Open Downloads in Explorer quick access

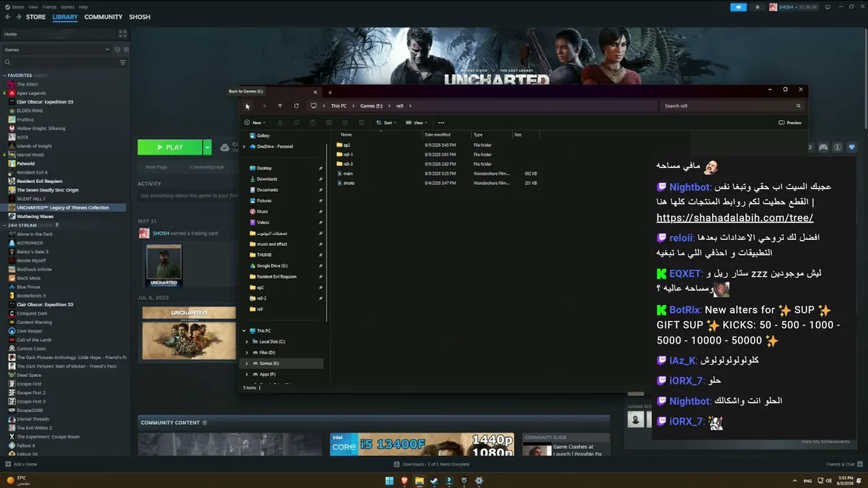pyautogui.click(x=267, y=179)
